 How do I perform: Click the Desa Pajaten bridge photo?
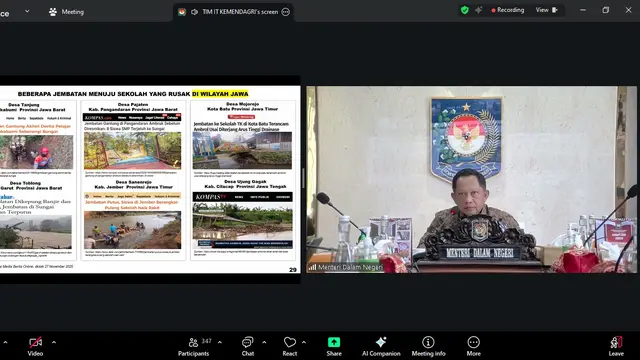[133, 151]
